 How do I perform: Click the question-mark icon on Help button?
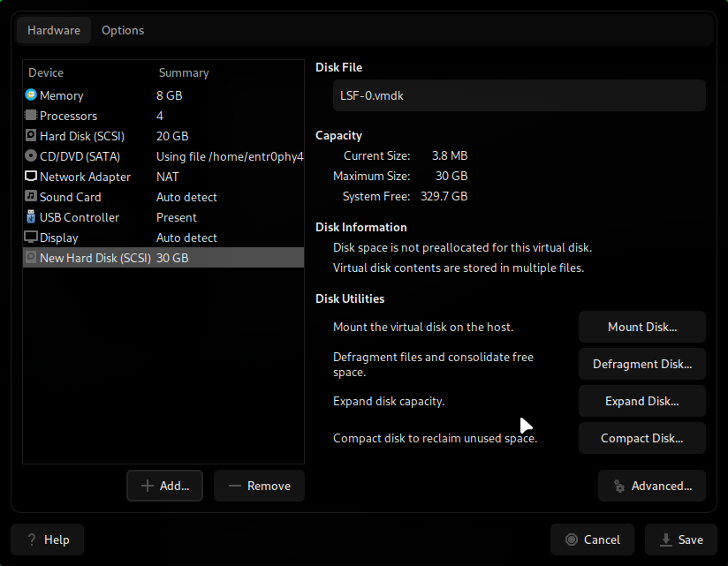29,540
